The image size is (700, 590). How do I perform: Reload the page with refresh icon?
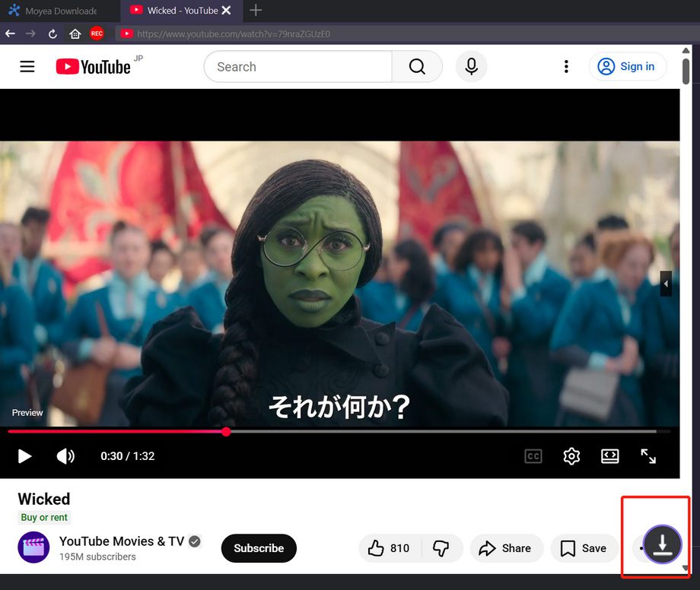coord(52,33)
